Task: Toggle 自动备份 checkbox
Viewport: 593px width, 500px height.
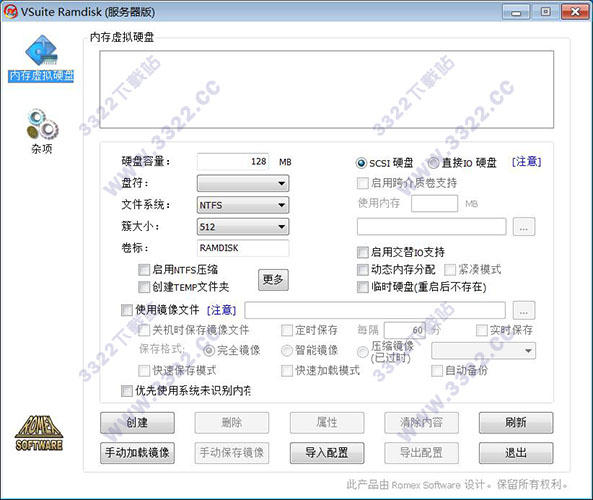Action: coord(437,371)
